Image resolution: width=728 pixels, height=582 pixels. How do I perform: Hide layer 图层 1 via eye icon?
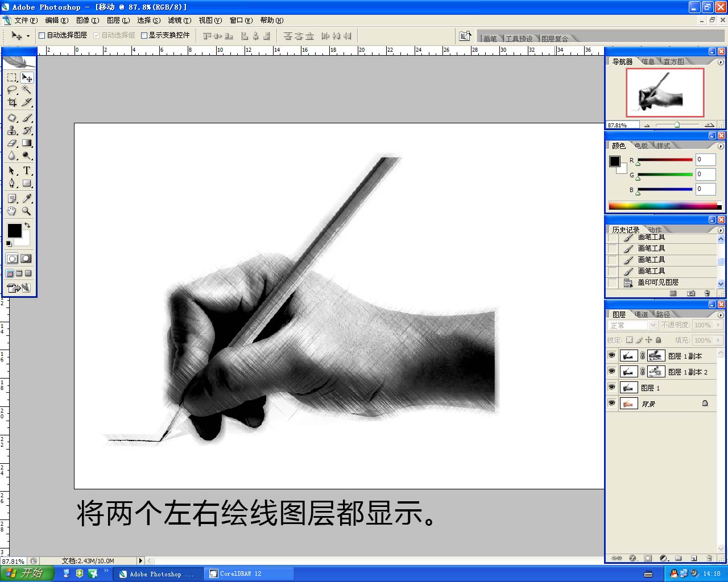pyautogui.click(x=612, y=387)
